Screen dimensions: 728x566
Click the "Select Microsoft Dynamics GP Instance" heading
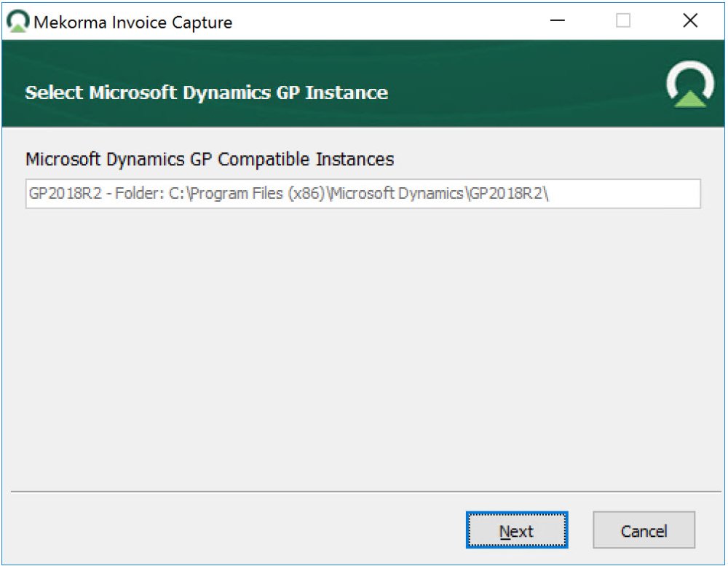tap(206, 93)
